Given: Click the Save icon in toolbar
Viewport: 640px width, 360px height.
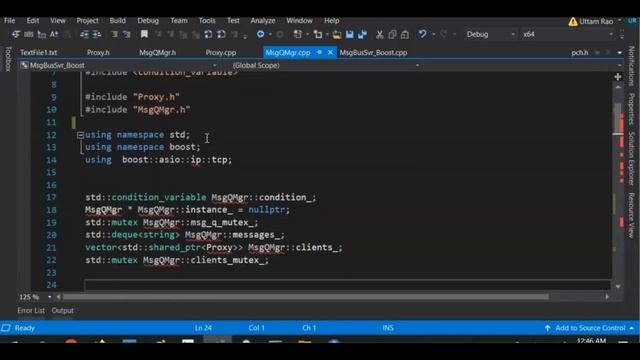Looking at the screenshot, I should tap(349, 35).
